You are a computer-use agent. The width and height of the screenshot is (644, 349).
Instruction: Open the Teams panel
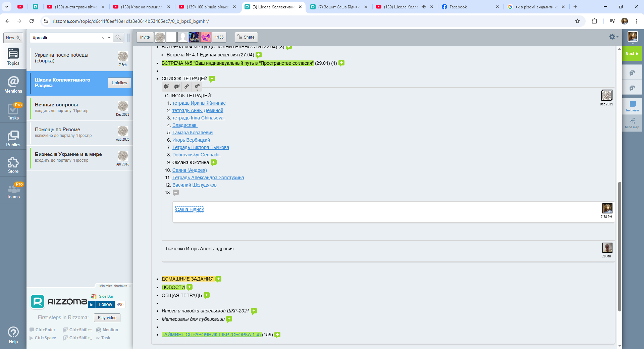(x=13, y=191)
